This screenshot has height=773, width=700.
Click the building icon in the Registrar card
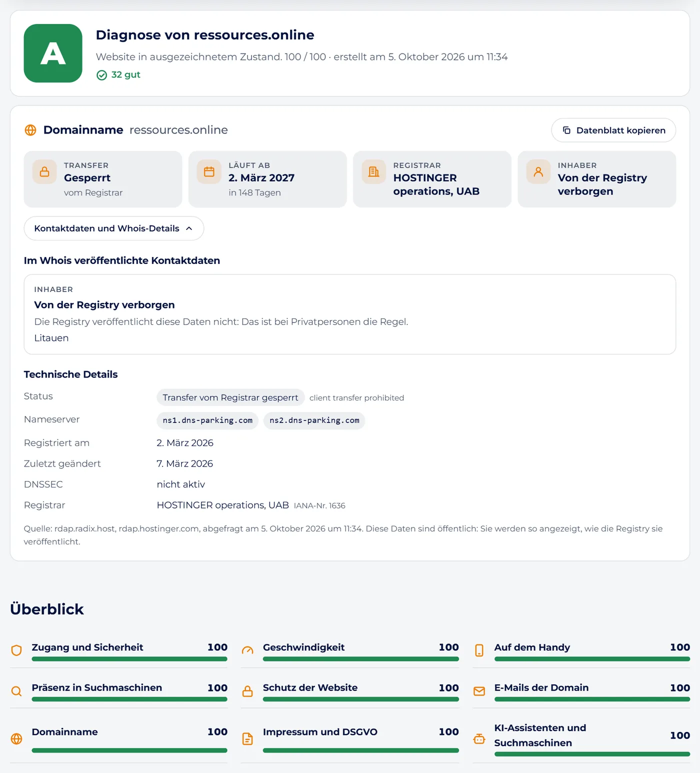373,171
